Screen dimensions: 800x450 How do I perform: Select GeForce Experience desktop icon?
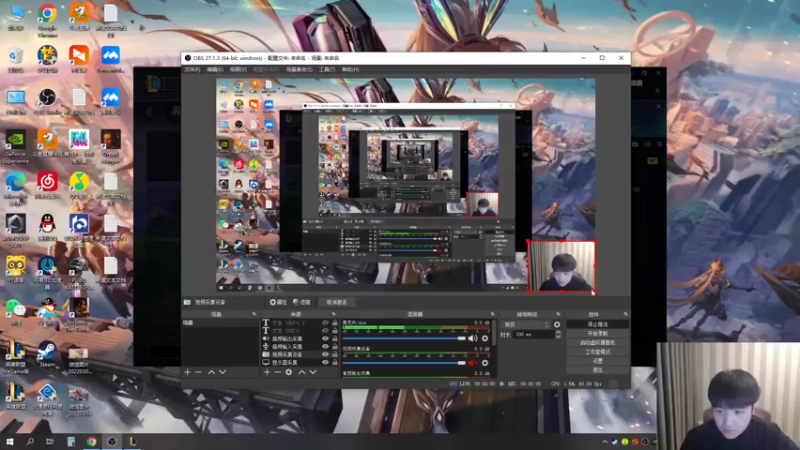(15, 147)
